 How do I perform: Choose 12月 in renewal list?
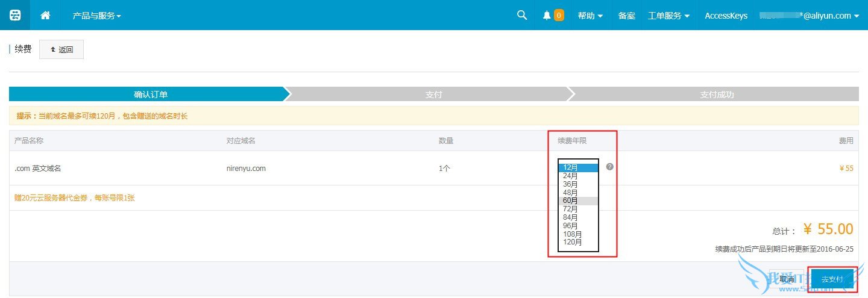coord(578,167)
